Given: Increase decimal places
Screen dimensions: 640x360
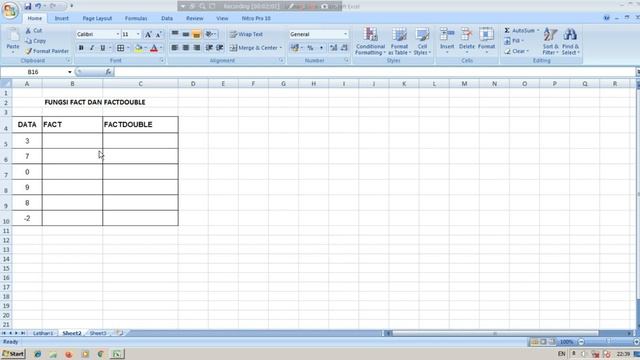Looking at the screenshot, I should (333, 48).
